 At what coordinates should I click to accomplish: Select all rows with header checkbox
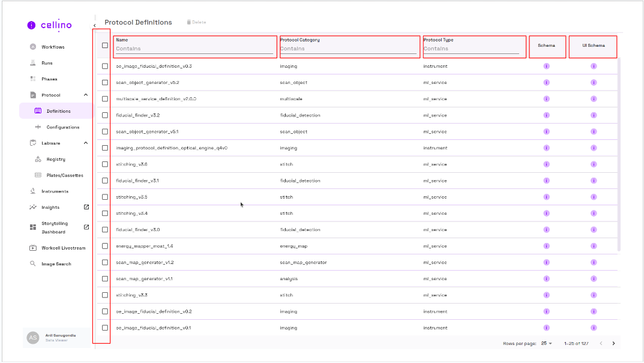click(105, 46)
